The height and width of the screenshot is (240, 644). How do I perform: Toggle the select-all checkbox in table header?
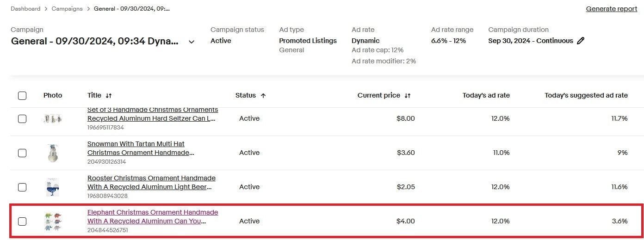(22, 96)
